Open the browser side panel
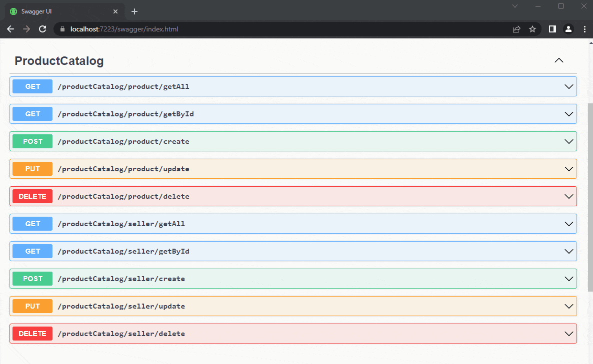593x364 pixels. pyautogui.click(x=552, y=29)
